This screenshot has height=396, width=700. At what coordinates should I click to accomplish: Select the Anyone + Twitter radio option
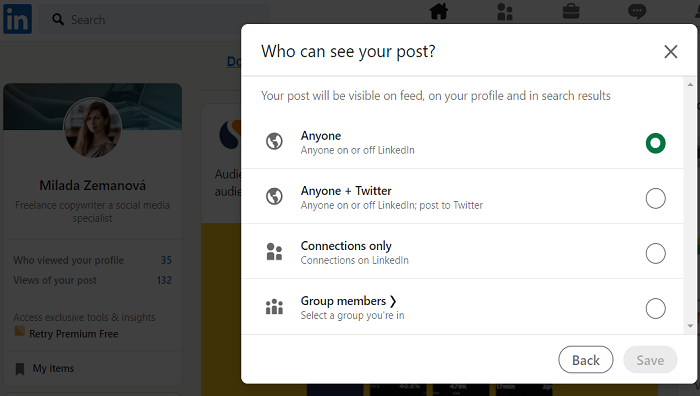(x=655, y=198)
